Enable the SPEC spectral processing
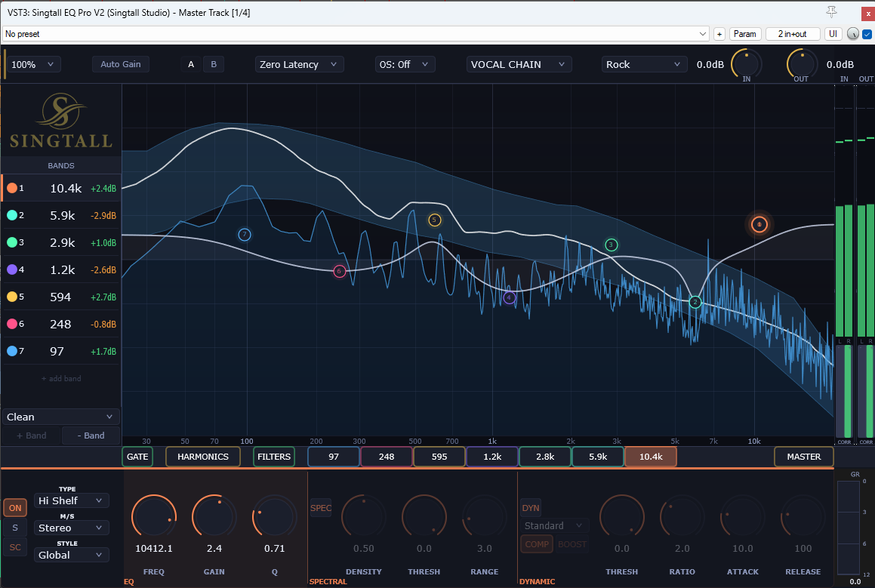 pos(320,508)
